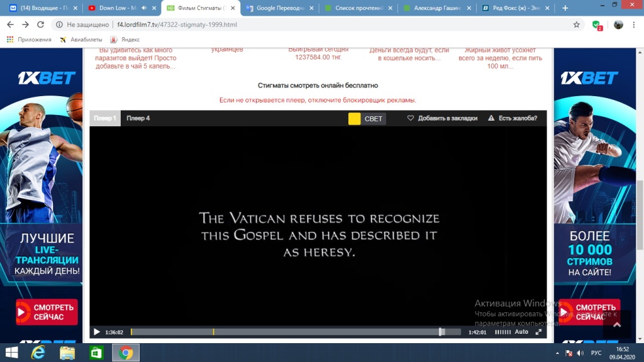Click the left banner's Смотреть сейчас button
The width and height of the screenshot is (644, 362).
[47, 312]
